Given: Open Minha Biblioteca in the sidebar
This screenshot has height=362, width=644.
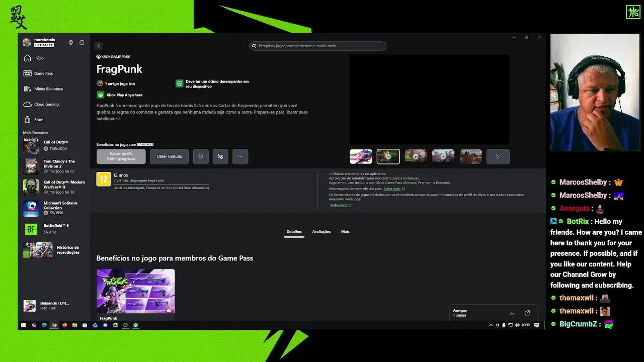Looking at the screenshot, I should (54, 89).
